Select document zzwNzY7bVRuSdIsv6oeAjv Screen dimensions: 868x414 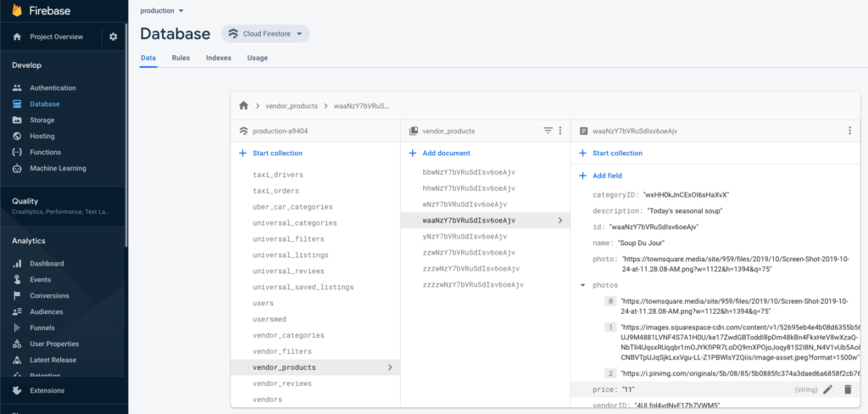point(469,253)
